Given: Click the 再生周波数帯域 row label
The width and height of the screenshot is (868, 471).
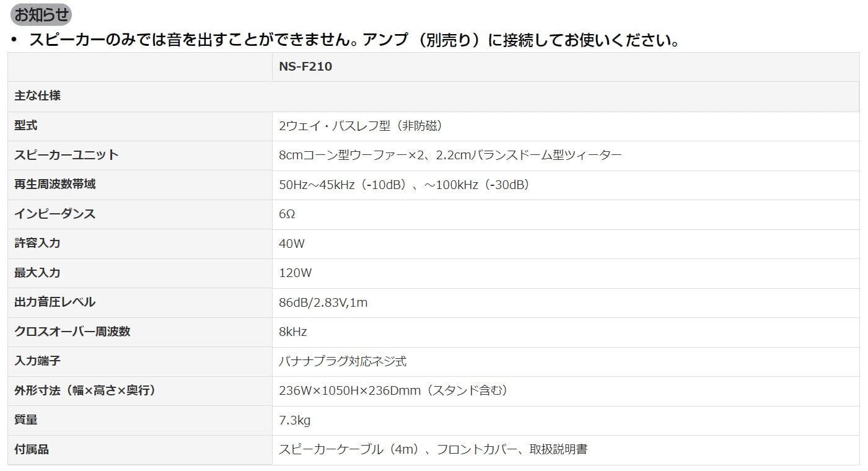Looking at the screenshot, I should (x=55, y=185).
